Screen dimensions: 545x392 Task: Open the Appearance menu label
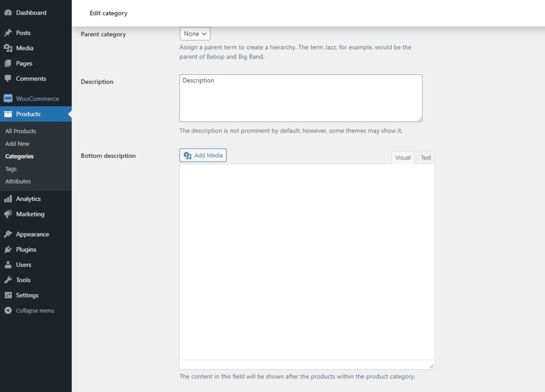tap(32, 234)
